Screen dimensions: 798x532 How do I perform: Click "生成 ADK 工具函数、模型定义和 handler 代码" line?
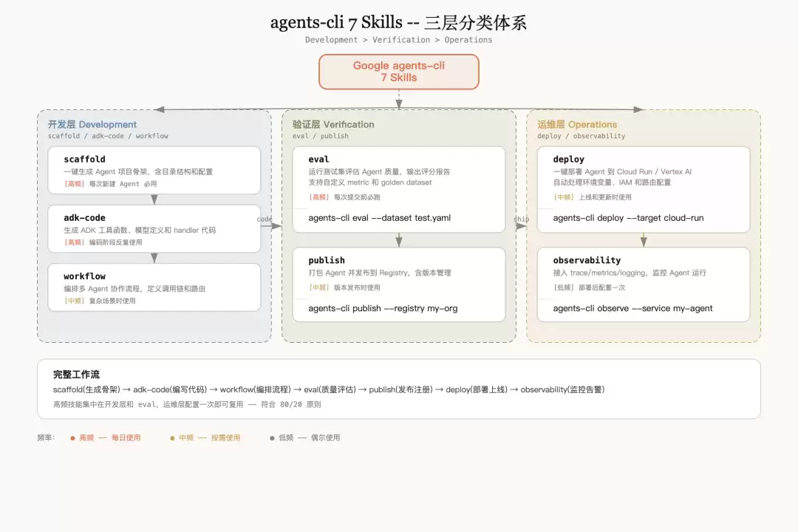click(140, 230)
